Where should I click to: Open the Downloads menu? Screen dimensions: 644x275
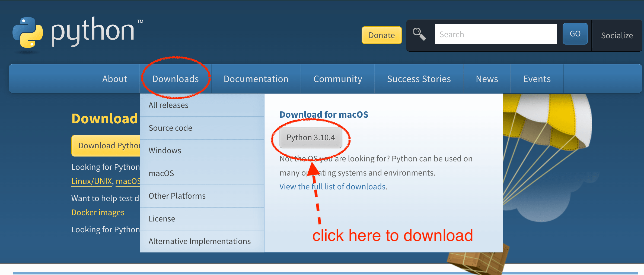(x=176, y=79)
